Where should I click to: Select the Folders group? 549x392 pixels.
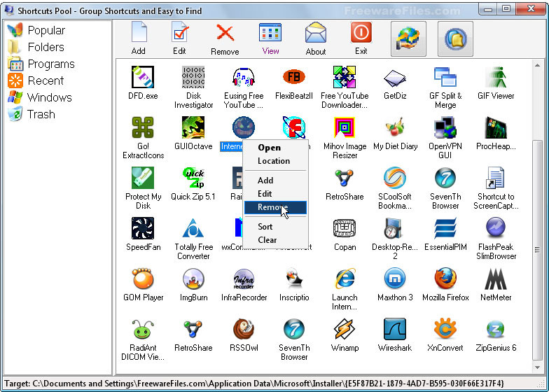click(x=36, y=47)
